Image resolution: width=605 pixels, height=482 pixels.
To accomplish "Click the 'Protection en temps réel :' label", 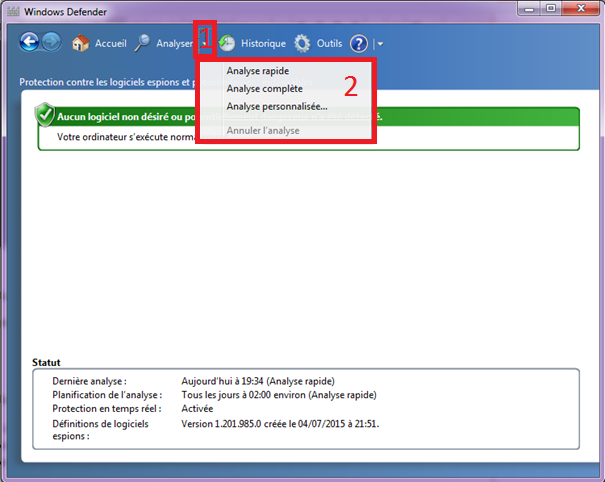I will [x=107, y=409].
